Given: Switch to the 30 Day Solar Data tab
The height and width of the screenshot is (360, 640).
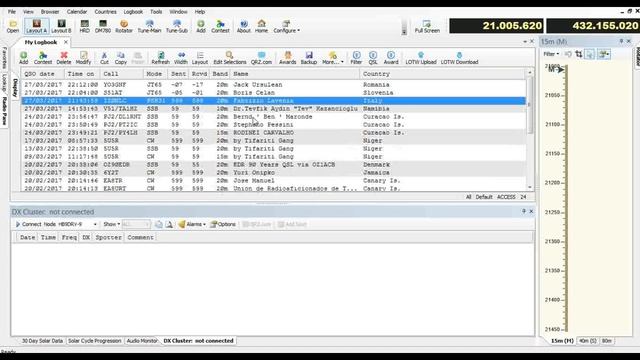Looking at the screenshot, I should point(42,341).
